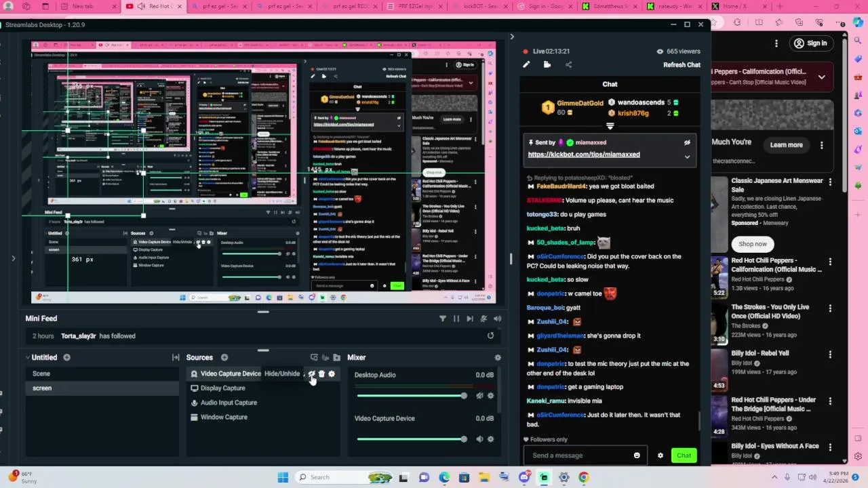Open the kickbot.com/tips/miamaxxed link
Image resolution: width=868 pixels, height=488 pixels.
[584, 155]
